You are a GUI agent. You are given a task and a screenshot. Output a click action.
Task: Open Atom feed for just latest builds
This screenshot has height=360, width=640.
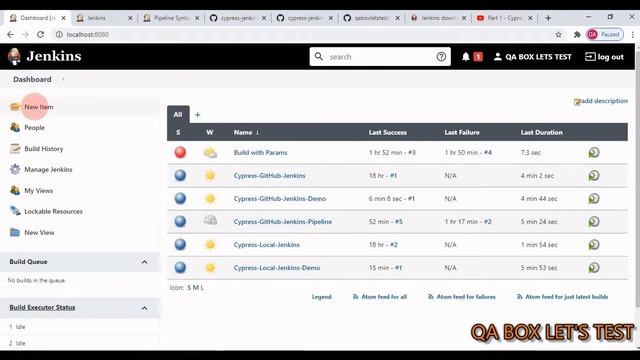562,297
